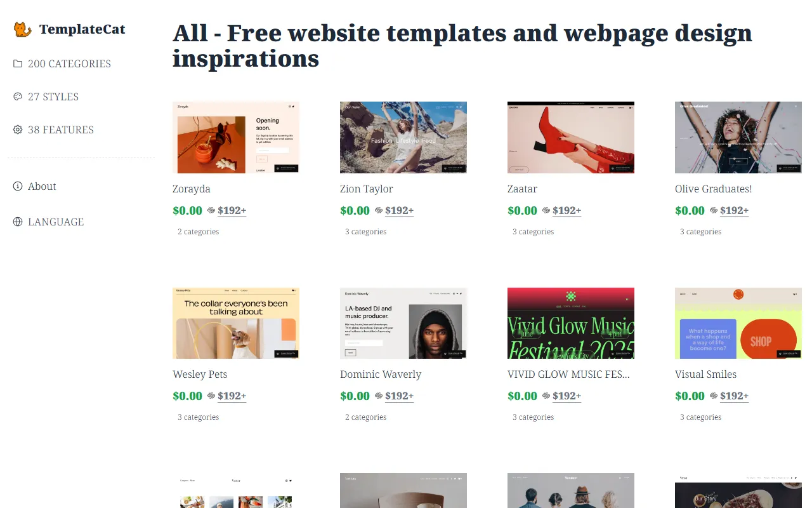Open the Vivid Glow Music Festival thumbnail
Screen dimensions: 812x508
571,323
